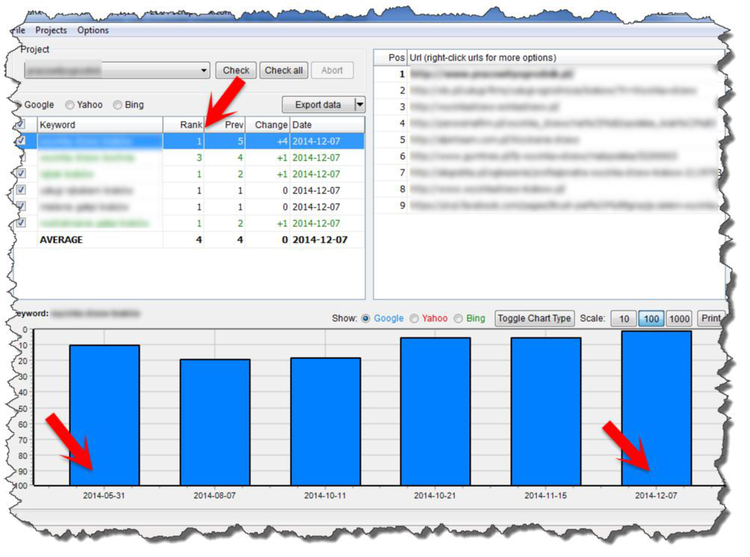Click the chart bar for 2014-10-21
Image resolution: width=750 pixels, height=557 pixels.
[435, 410]
